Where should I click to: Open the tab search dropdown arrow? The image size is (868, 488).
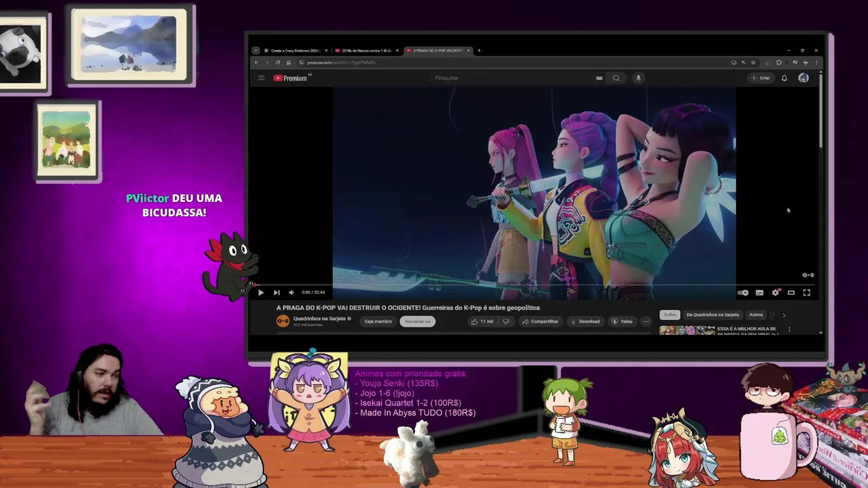click(256, 50)
